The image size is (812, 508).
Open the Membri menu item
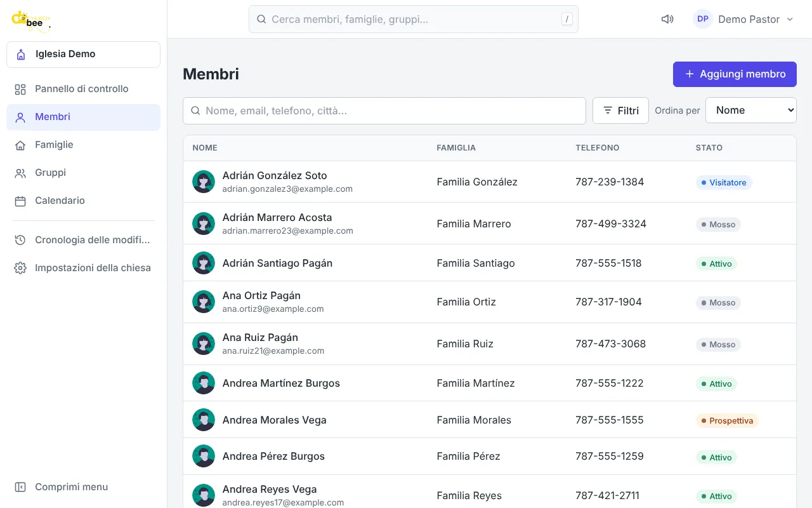coord(83,117)
